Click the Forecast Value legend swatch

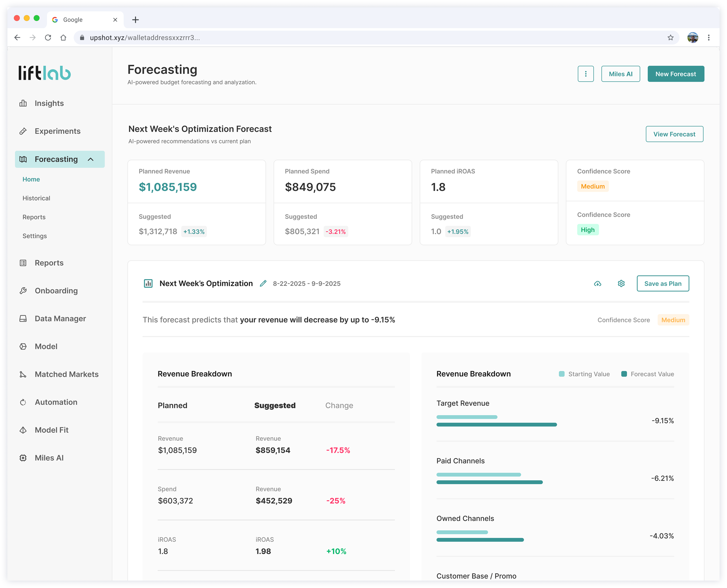(x=624, y=374)
